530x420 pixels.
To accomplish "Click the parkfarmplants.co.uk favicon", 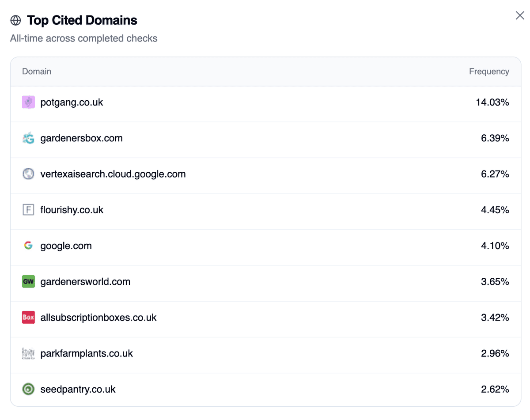I will [x=28, y=353].
